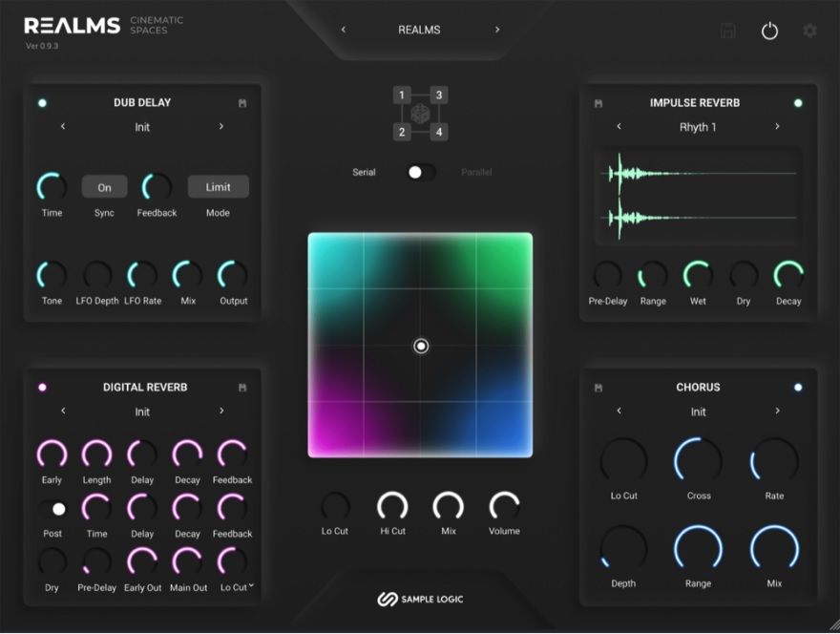Image resolution: width=840 pixels, height=634 pixels.
Task: Toggle Chorus module power dot
Action: point(798,388)
